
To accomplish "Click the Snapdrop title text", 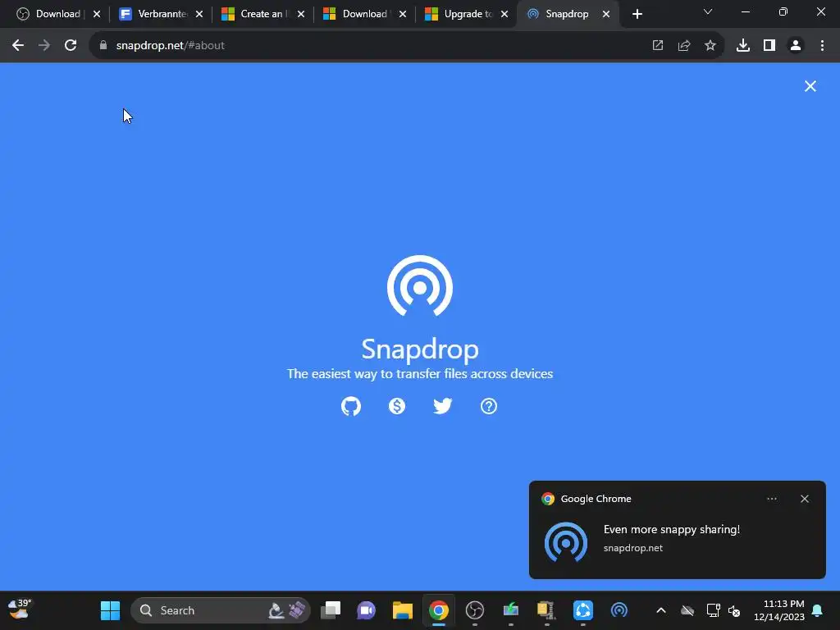I will click(420, 349).
